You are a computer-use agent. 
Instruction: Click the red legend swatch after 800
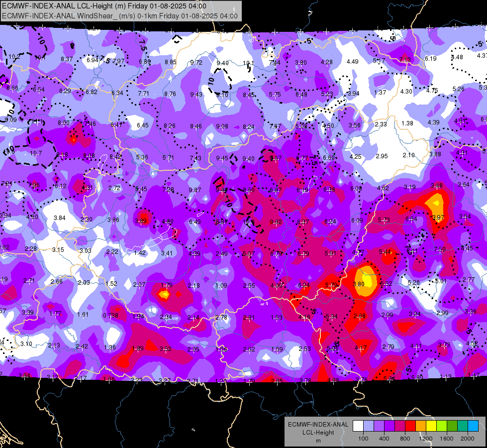tap(410, 426)
